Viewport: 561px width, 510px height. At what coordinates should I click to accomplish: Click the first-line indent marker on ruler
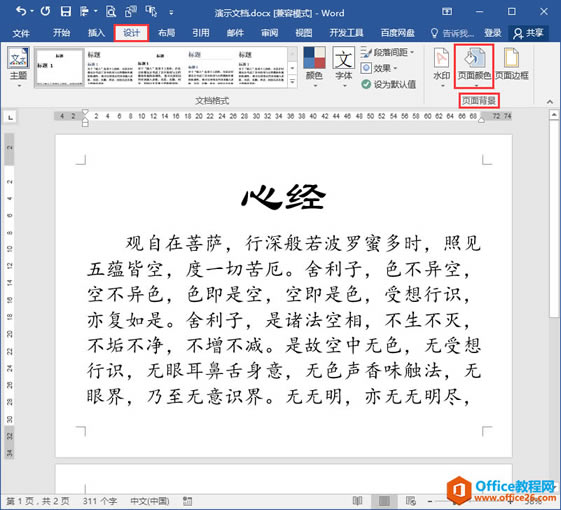click(x=85, y=112)
